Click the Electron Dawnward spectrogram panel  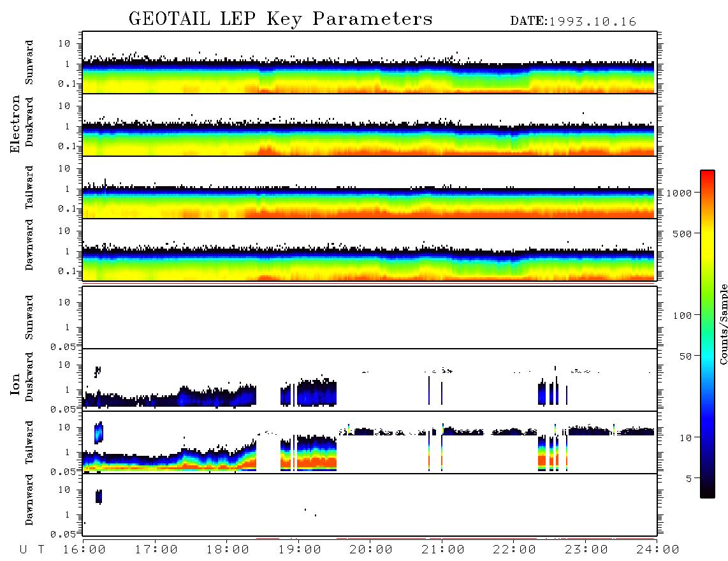click(x=370, y=249)
